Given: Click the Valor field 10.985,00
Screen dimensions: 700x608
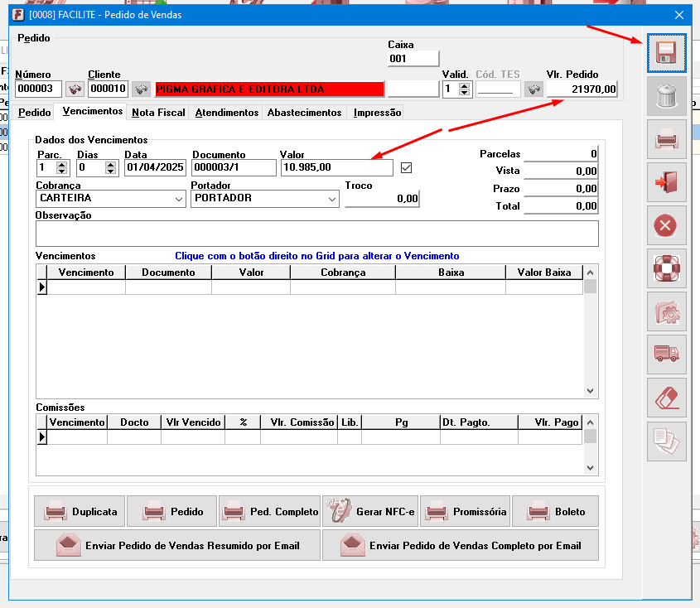Looking at the screenshot, I should [x=337, y=168].
